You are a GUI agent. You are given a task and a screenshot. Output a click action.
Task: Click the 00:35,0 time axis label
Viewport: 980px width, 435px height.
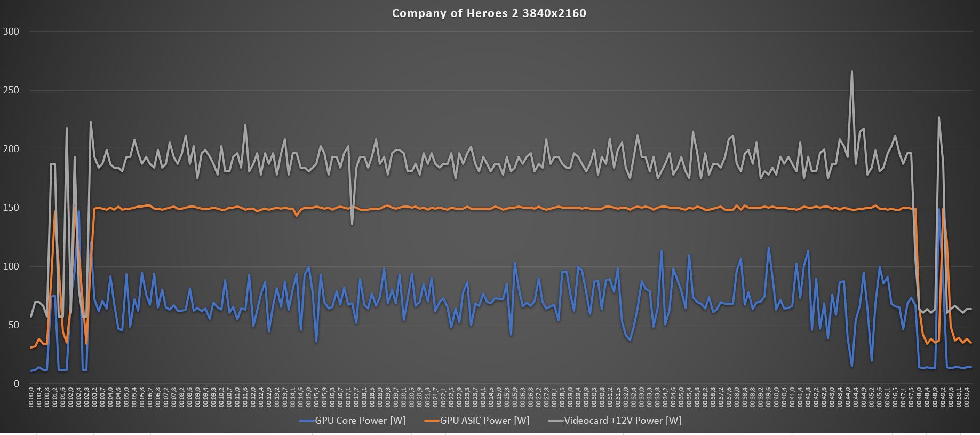tap(681, 399)
